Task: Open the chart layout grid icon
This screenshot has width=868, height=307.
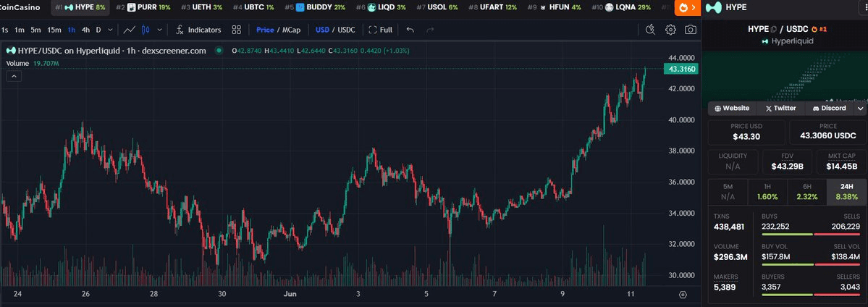Action: point(237,30)
